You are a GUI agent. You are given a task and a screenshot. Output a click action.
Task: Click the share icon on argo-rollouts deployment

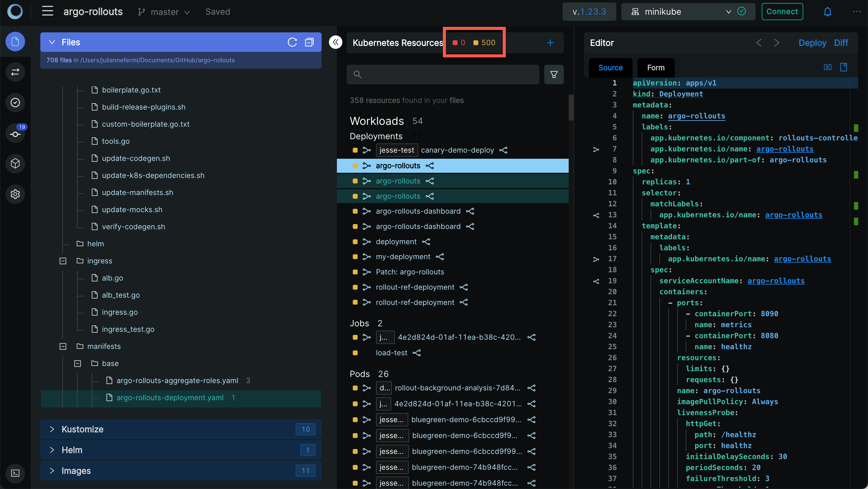(430, 165)
